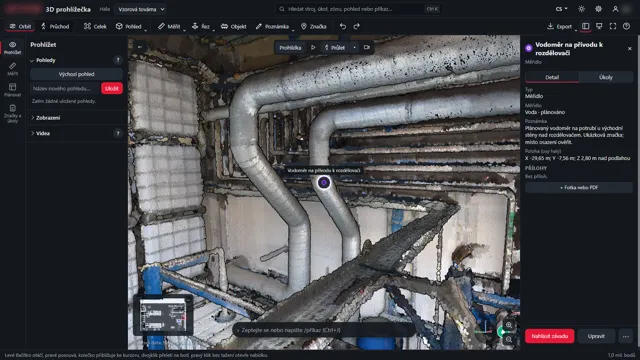Focus the search field Hledat stroj
The width and height of the screenshot is (640, 360).
pos(358,9)
